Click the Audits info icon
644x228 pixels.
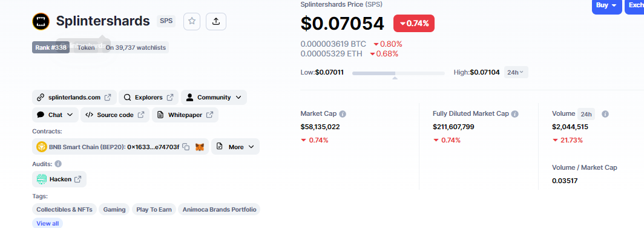pos(58,164)
